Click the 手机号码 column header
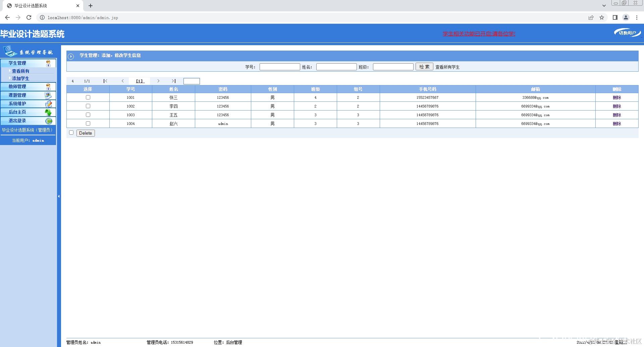The width and height of the screenshot is (644, 347). [428, 89]
